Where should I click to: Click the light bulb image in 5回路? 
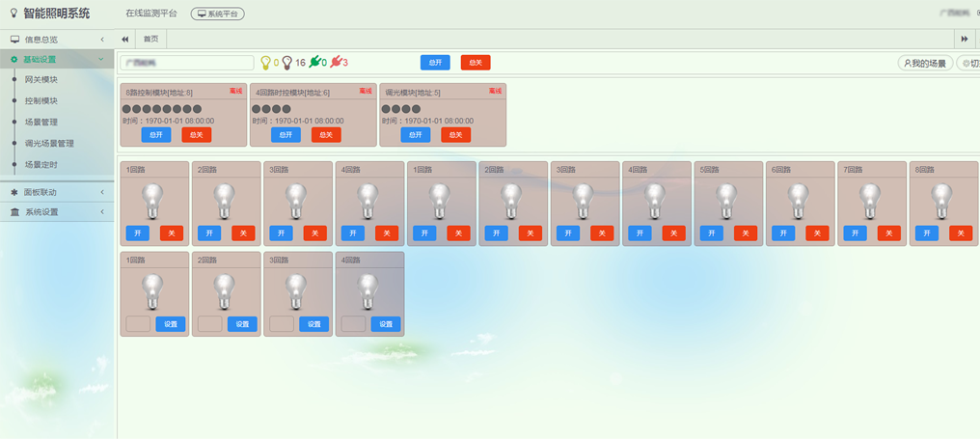click(726, 201)
